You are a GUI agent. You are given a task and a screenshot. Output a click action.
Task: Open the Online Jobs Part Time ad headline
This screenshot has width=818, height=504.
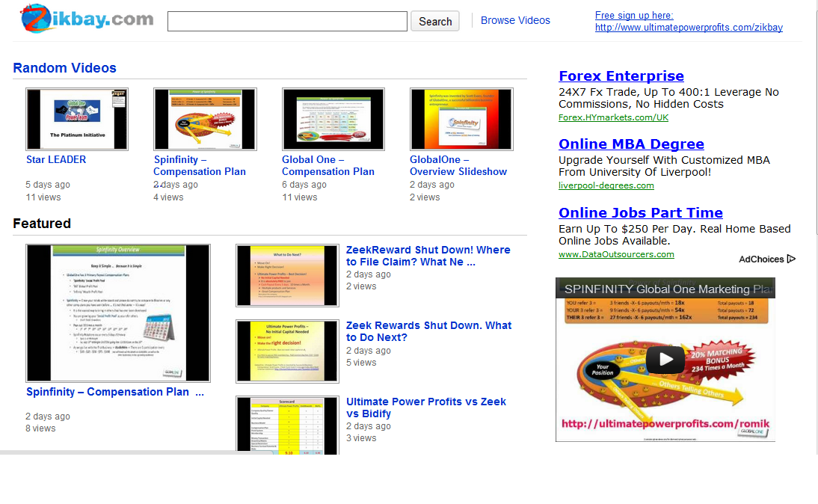641,213
